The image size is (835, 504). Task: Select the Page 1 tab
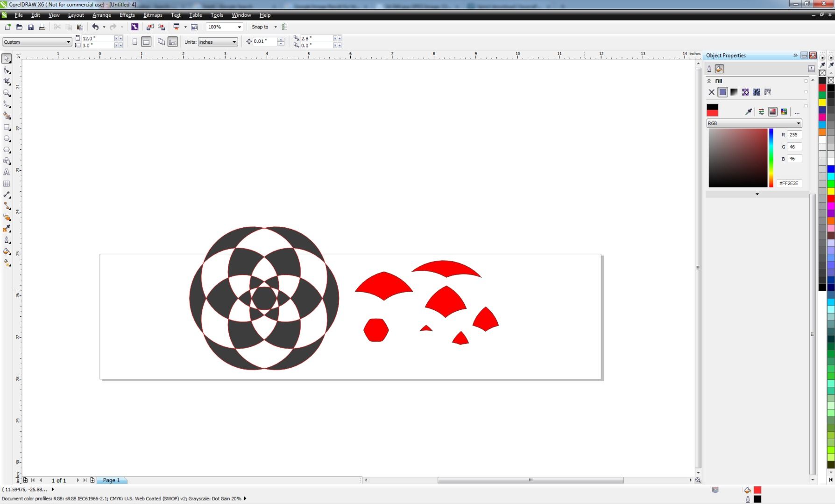pyautogui.click(x=112, y=480)
